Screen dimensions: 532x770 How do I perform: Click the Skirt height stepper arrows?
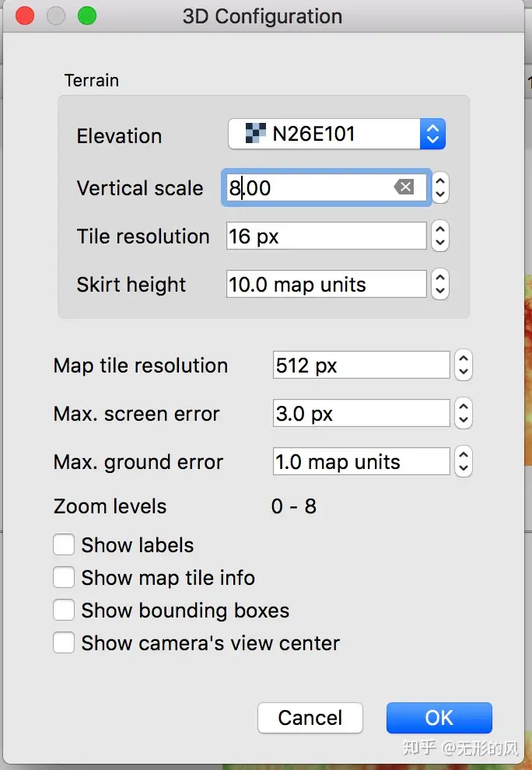pos(440,285)
